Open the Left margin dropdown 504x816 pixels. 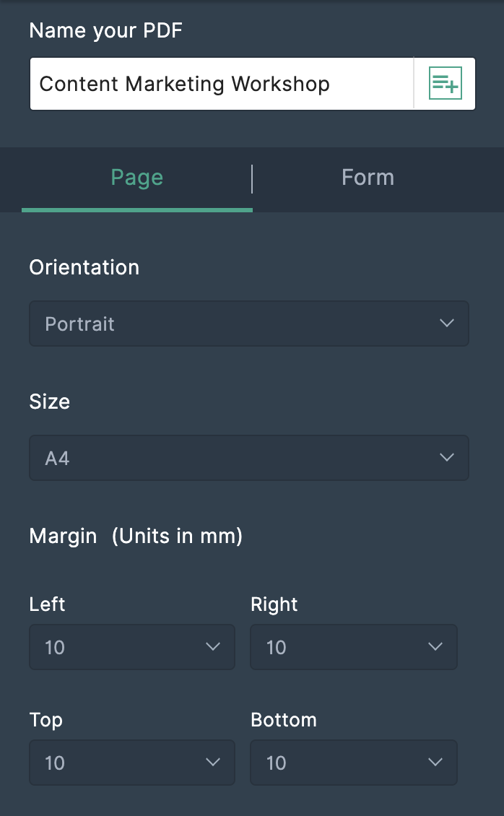point(132,647)
